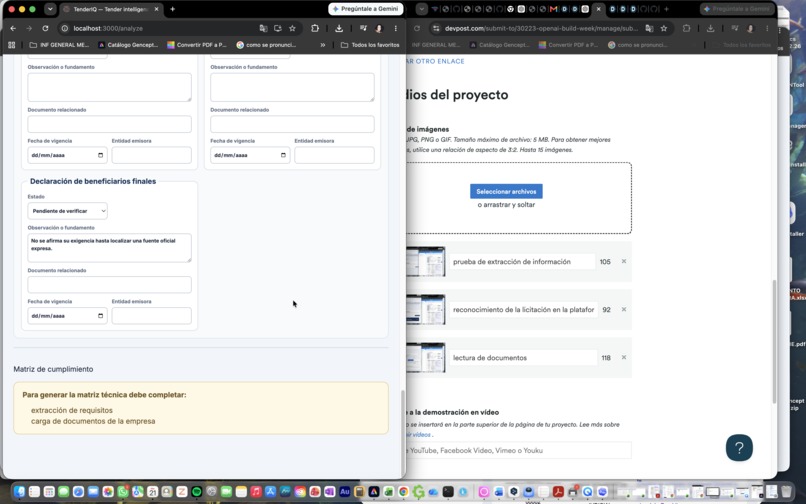
Task: Close the TenderIQ browser tab
Action: point(157,9)
